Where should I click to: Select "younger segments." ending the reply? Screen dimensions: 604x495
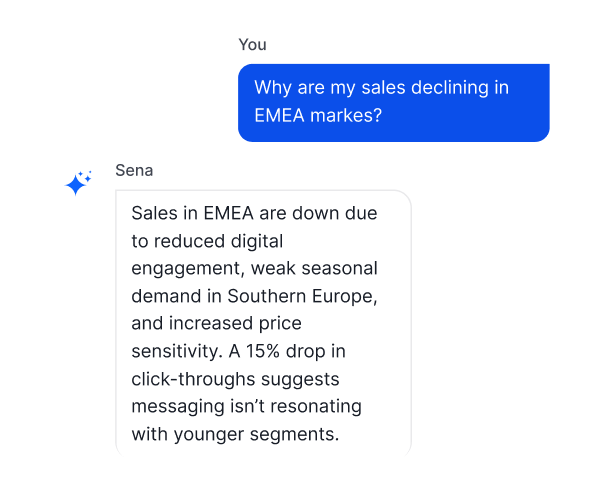click(256, 435)
